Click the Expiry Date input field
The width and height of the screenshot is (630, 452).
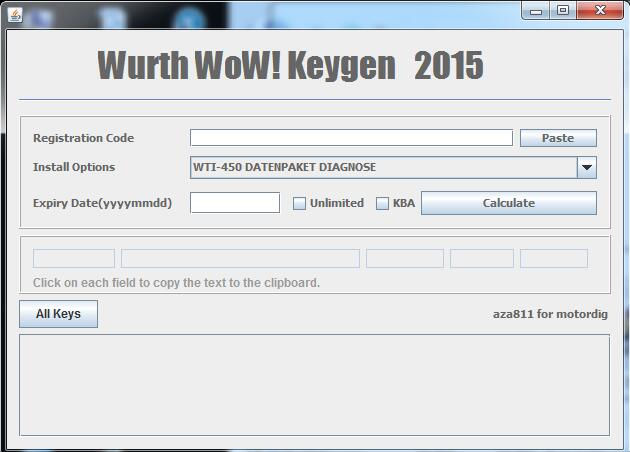[235, 202]
